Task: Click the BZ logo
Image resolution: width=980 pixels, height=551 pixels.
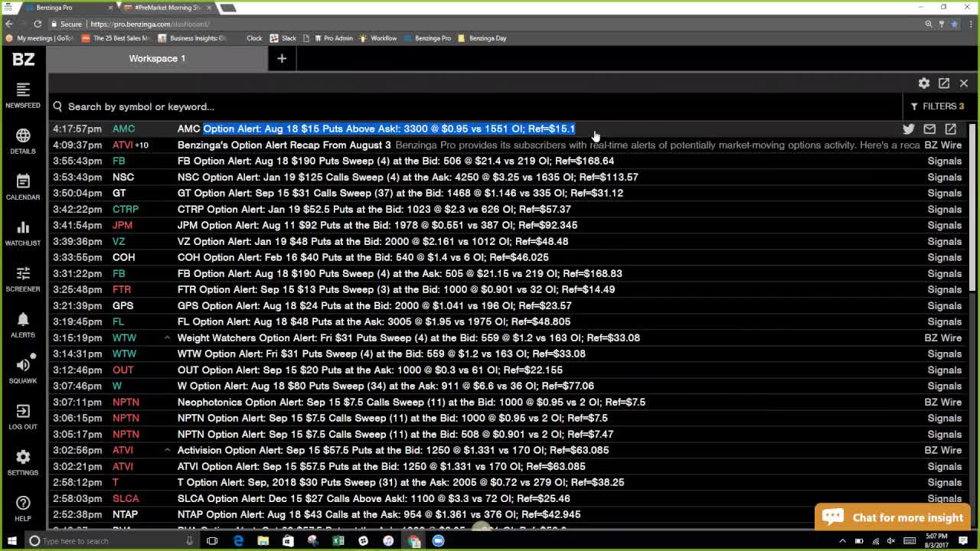Action: 23,59
